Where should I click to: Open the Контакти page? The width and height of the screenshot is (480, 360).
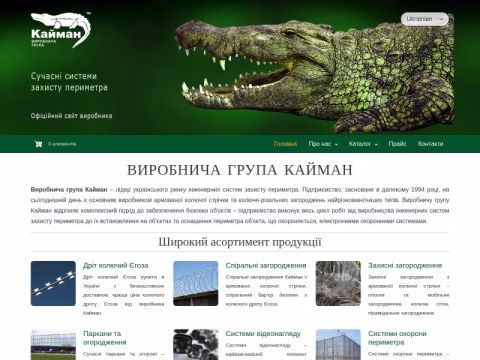[x=431, y=144]
